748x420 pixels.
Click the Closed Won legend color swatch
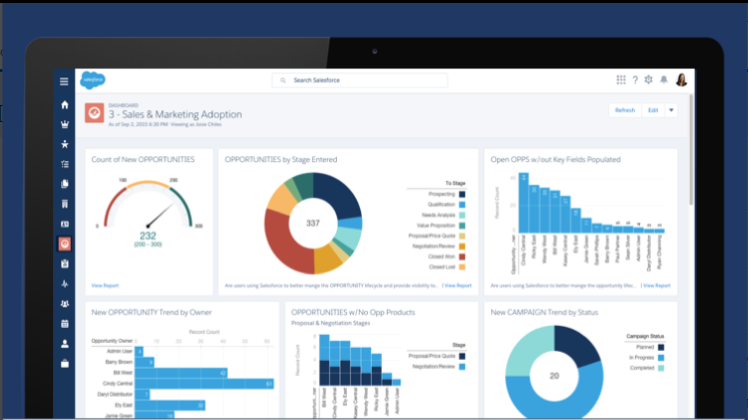pyautogui.click(x=462, y=257)
